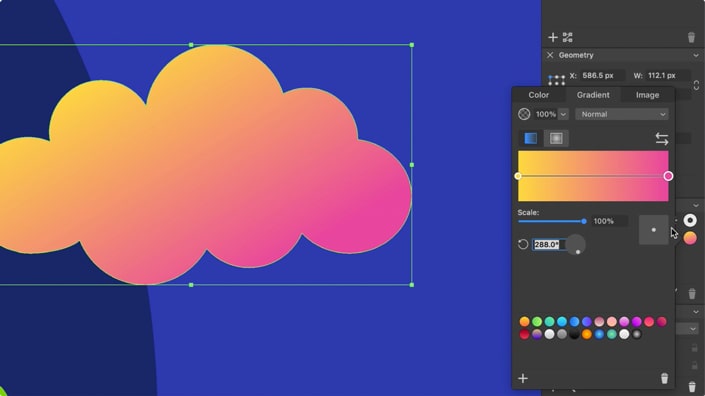Select the pink gradient color stop
Viewport: 705px width, 396px height.
(668, 176)
